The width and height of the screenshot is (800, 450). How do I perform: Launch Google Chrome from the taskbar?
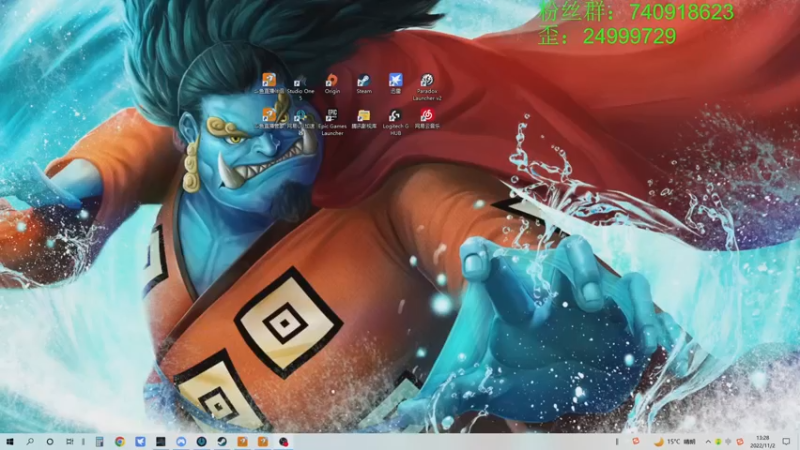[x=120, y=441]
